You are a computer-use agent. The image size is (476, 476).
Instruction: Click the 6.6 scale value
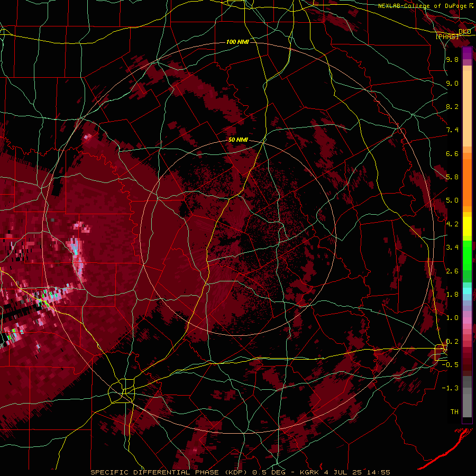click(452, 153)
